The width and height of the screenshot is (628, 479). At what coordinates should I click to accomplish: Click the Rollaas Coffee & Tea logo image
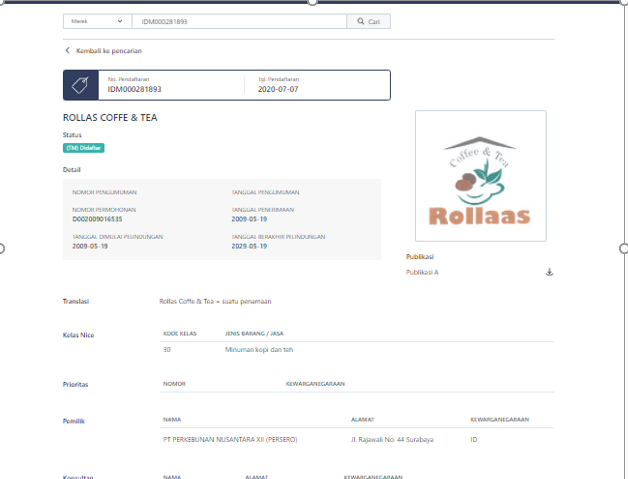coord(480,176)
